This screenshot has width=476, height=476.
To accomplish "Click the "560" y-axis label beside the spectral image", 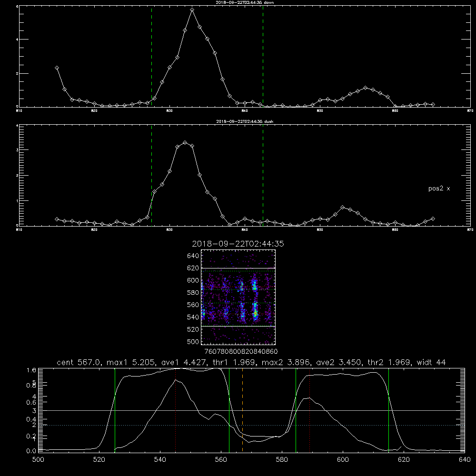I will 193,305.
